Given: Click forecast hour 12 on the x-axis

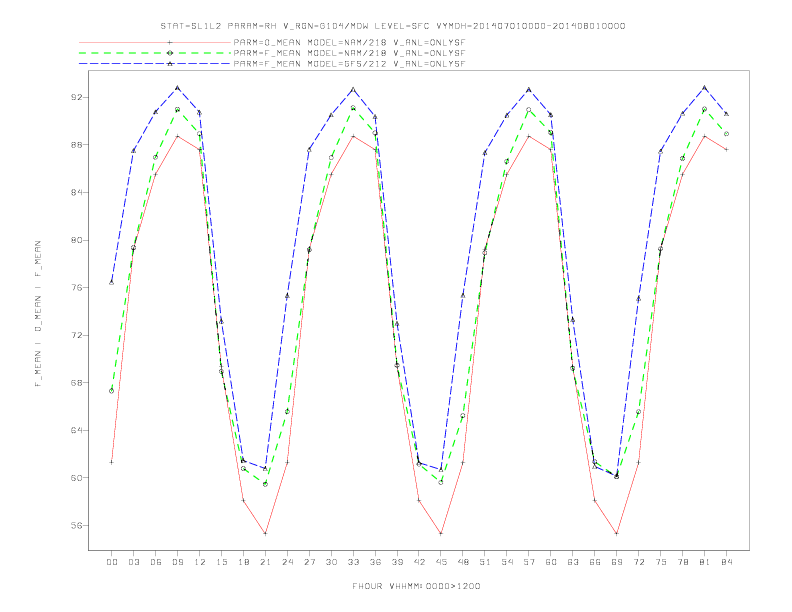Looking at the screenshot, I should click(200, 562).
